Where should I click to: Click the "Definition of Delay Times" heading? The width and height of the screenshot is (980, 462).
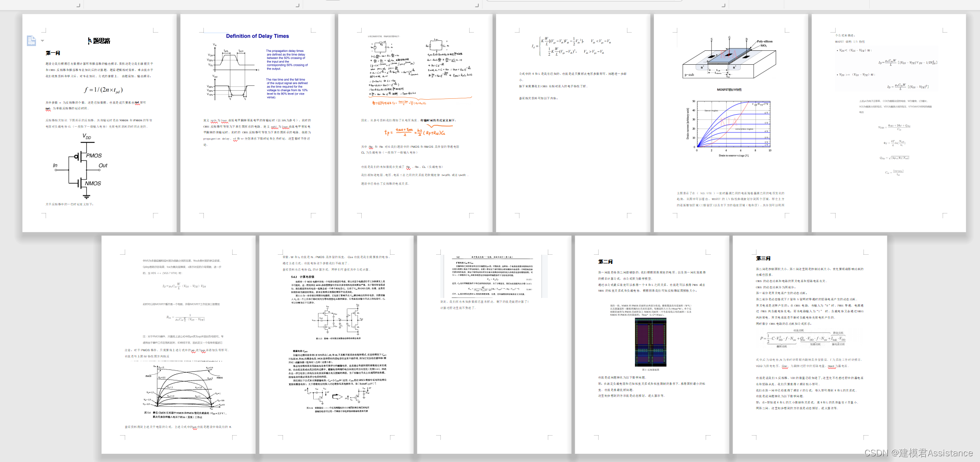pos(257,36)
